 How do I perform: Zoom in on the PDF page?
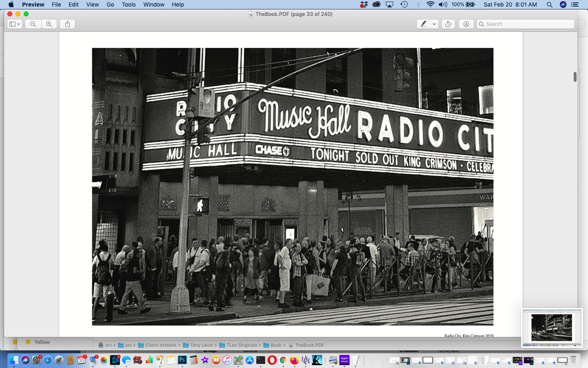pos(49,24)
